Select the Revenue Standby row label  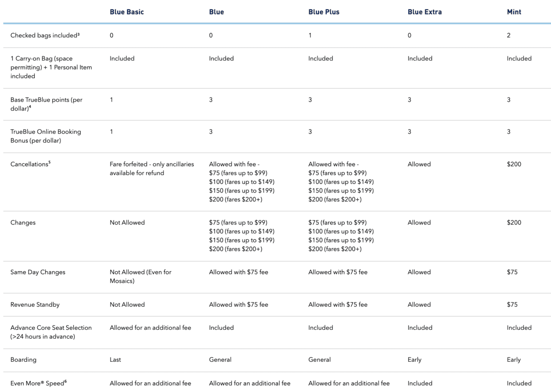[x=35, y=305]
